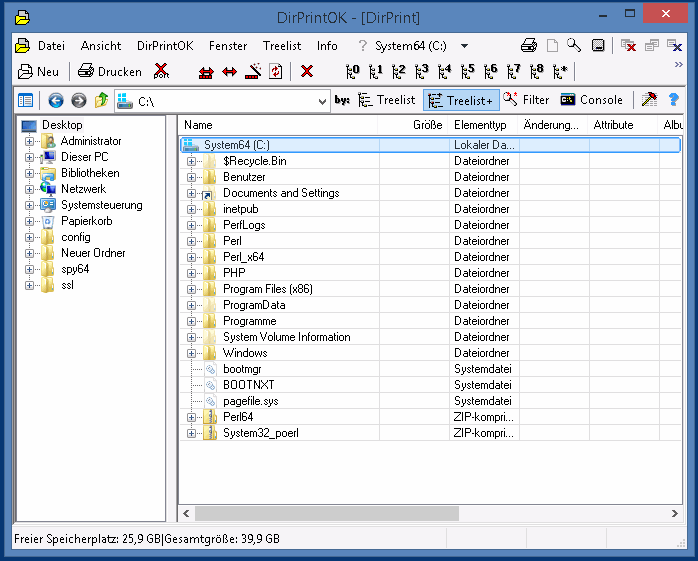The width and height of the screenshot is (698, 561).
Task: Open the hammer tools icon
Action: tap(649, 100)
